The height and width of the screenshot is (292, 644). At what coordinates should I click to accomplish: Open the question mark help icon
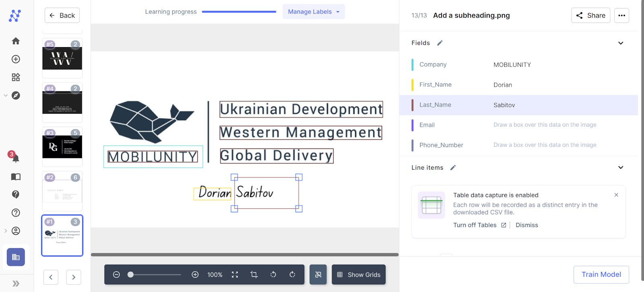tap(16, 213)
